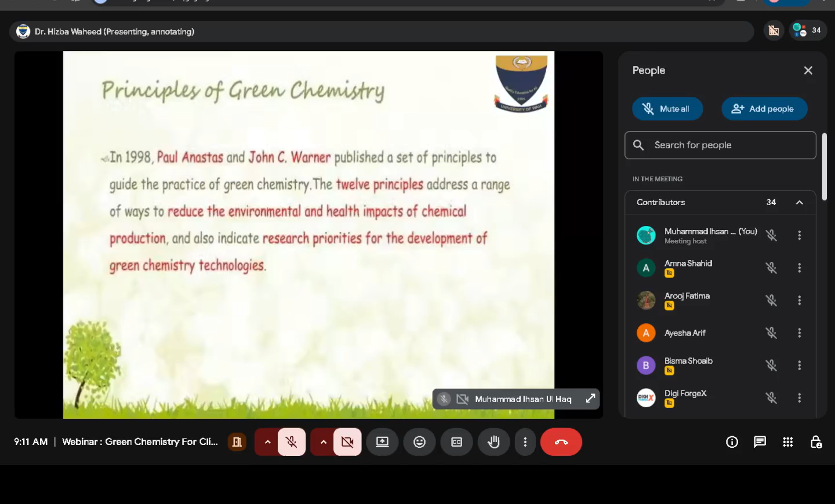Open the chat with everyone icon
Viewport: 835px width, 504px height.
pyautogui.click(x=760, y=442)
